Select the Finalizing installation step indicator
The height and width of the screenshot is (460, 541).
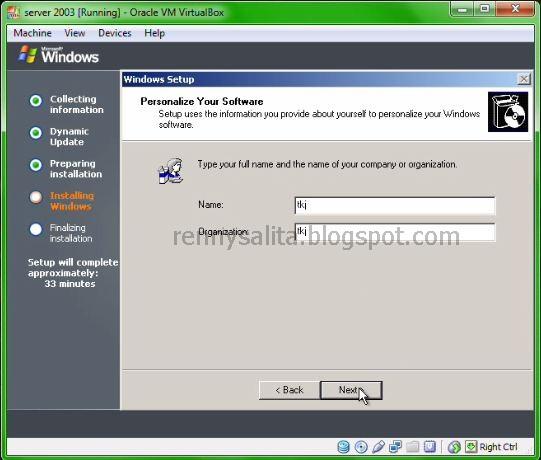pos(36,229)
